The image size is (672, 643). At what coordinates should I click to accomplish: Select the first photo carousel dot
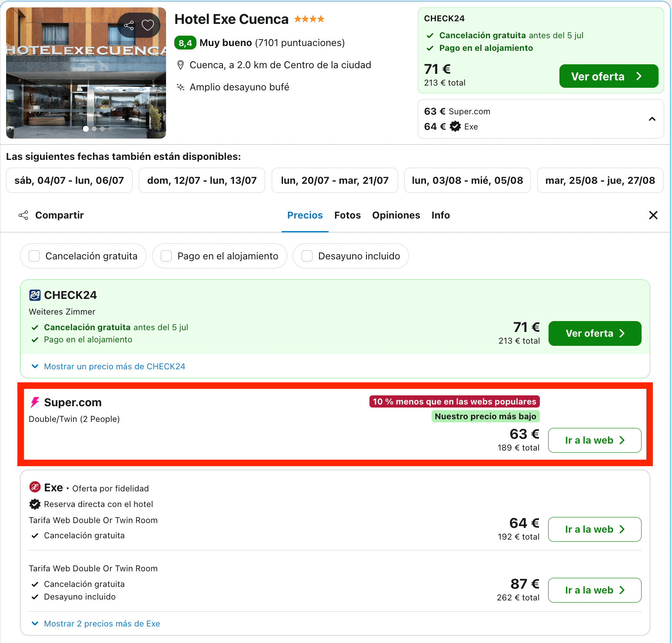pos(86,129)
